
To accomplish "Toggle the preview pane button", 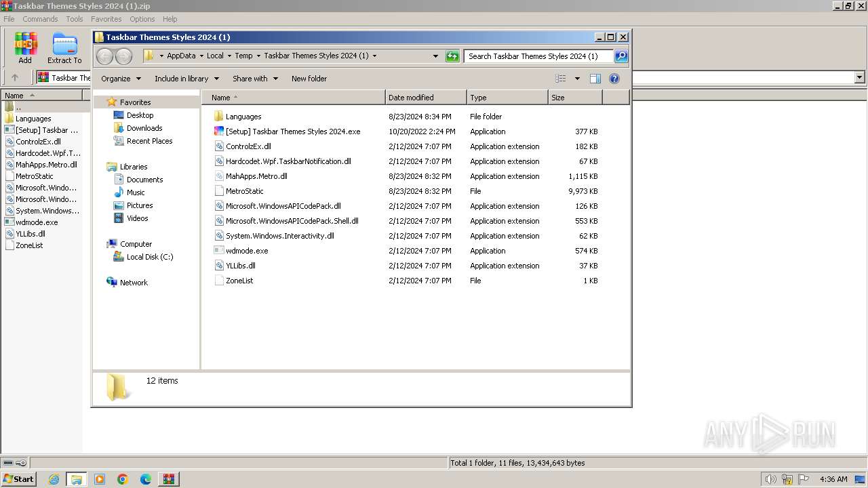I will [x=595, y=79].
